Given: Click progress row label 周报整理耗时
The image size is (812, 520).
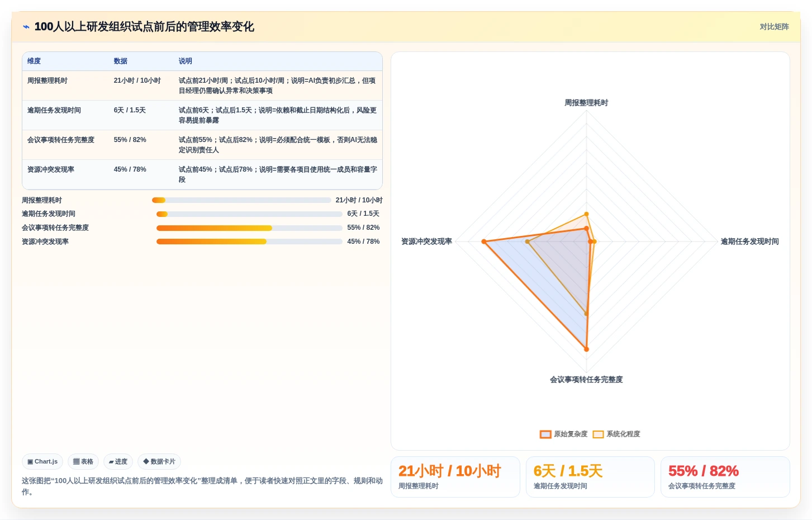Looking at the screenshot, I should coord(42,200).
